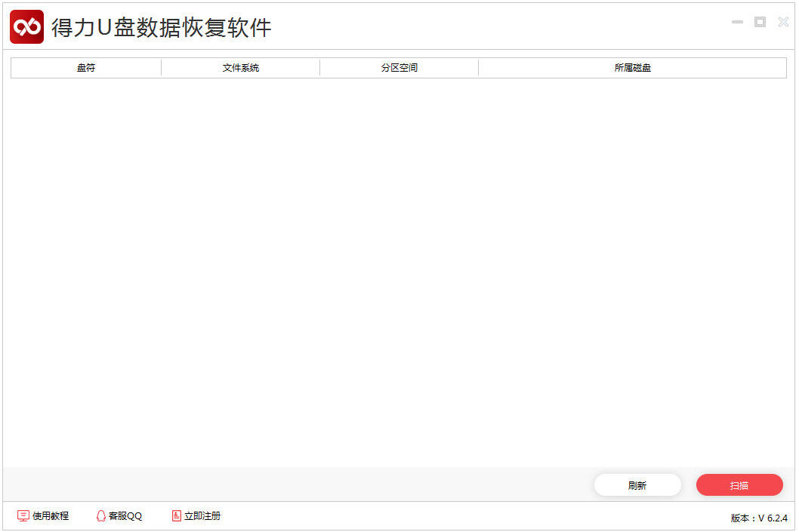
Task: Select the 盘符 column header
Action: (85, 67)
